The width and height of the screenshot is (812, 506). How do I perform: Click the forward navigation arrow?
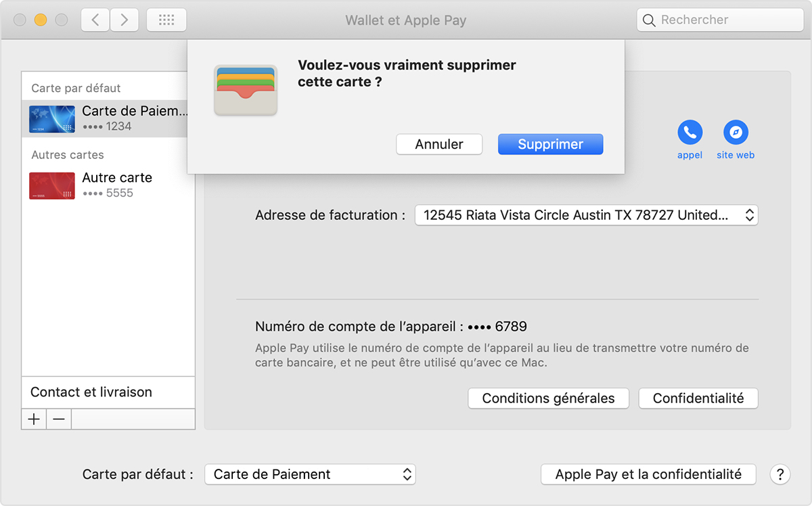pos(124,20)
